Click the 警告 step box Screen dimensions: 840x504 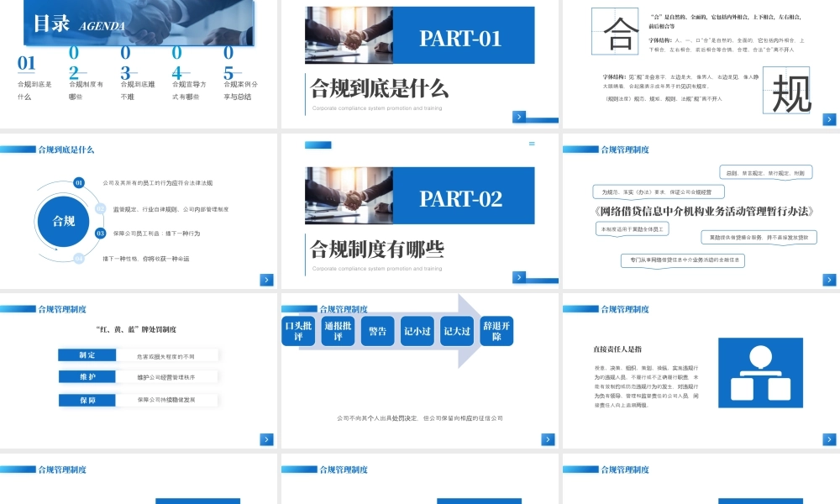(378, 331)
